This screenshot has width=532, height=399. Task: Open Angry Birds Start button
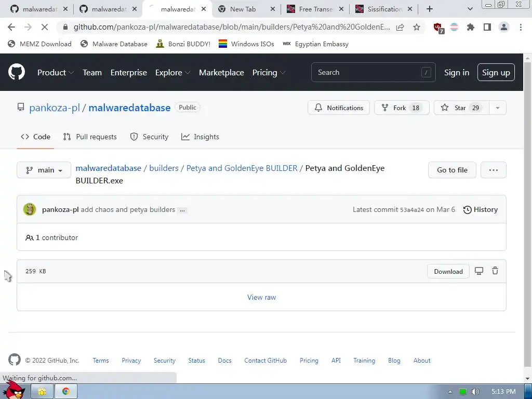click(x=15, y=390)
